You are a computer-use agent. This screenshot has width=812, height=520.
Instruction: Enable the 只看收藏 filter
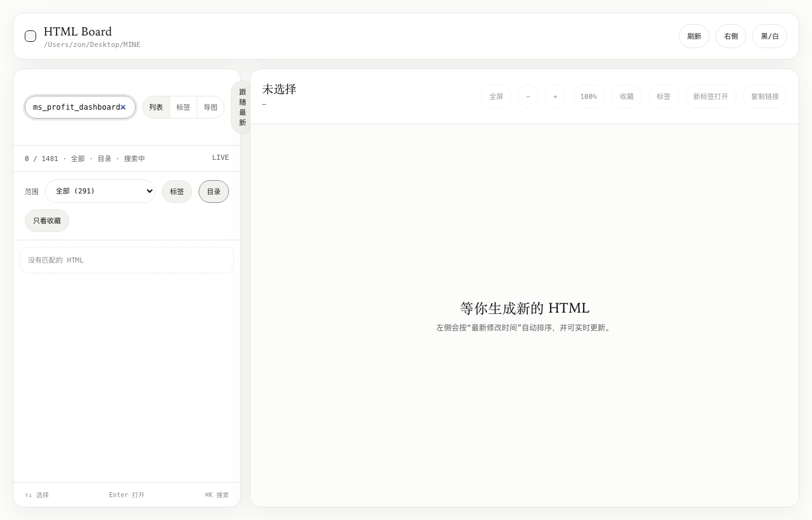(46, 221)
